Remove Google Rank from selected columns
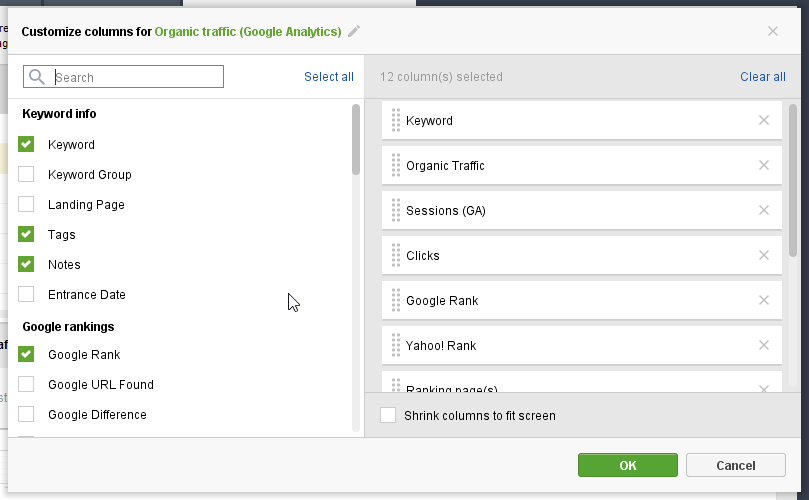Screen dimensions: 809x500 [x=764, y=300]
